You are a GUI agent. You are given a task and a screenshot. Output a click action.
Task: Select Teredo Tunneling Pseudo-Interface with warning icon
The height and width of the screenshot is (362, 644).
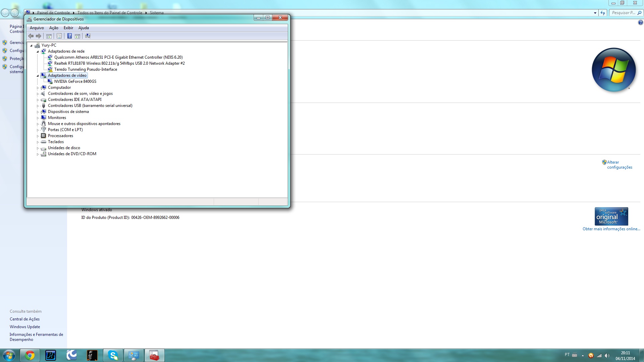tap(86, 69)
